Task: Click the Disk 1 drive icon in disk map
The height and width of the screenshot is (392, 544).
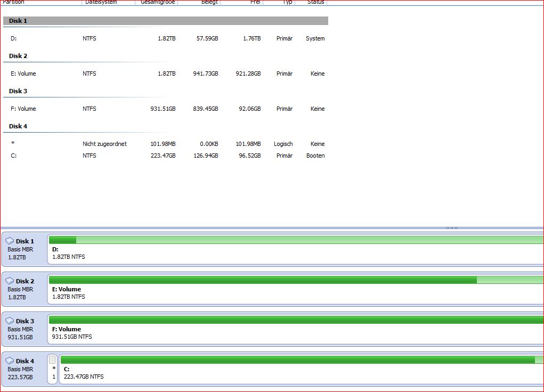Action: (10, 241)
